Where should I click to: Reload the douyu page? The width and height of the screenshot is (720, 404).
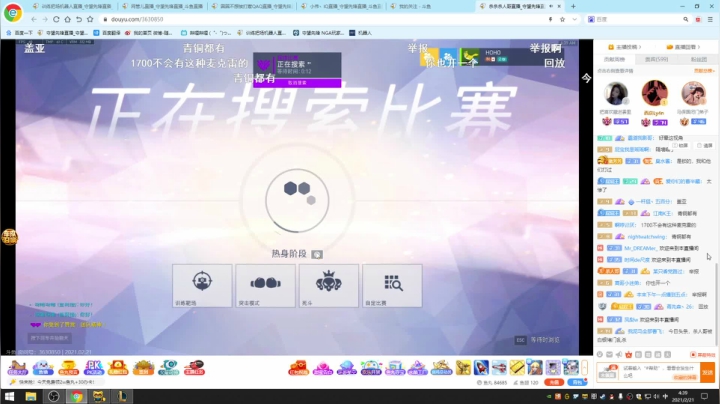56,19
